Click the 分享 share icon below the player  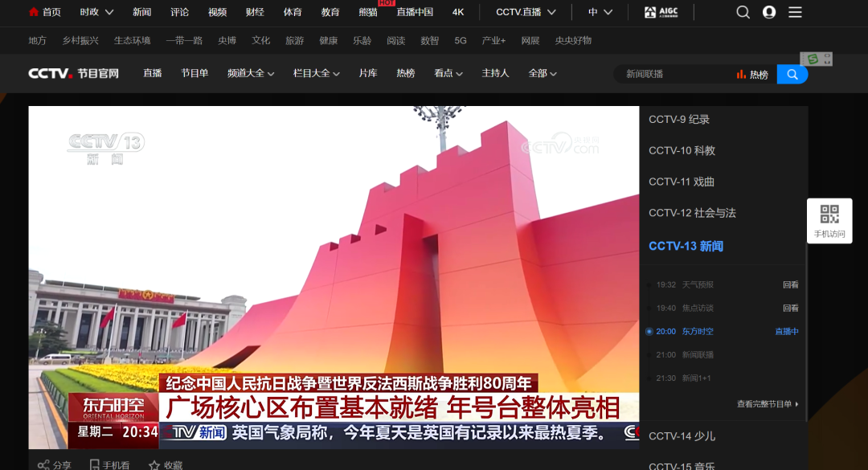point(55,464)
